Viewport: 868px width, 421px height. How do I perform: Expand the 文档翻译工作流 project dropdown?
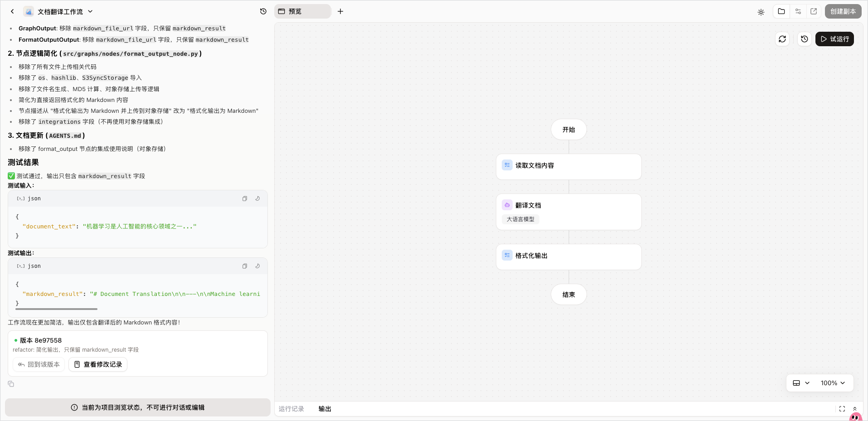(90, 11)
